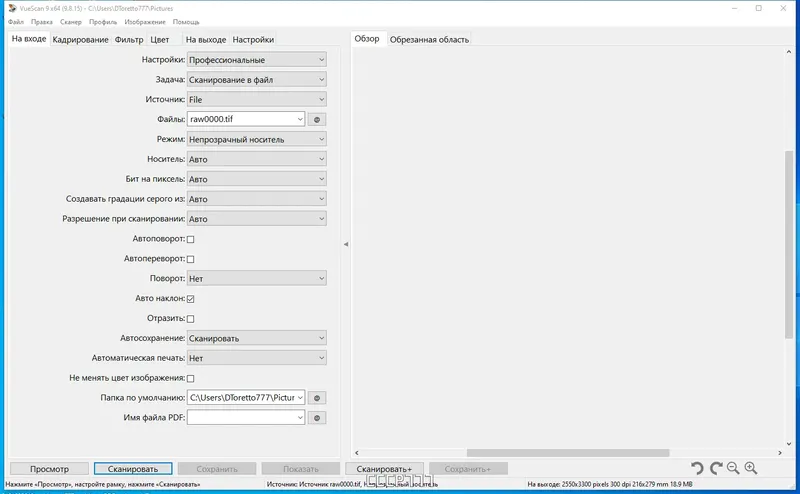The height and width of the screenshot is (494, 800).
Task: Expand the Имя файла PDF combo box
Action: click(x=300, y=418)
